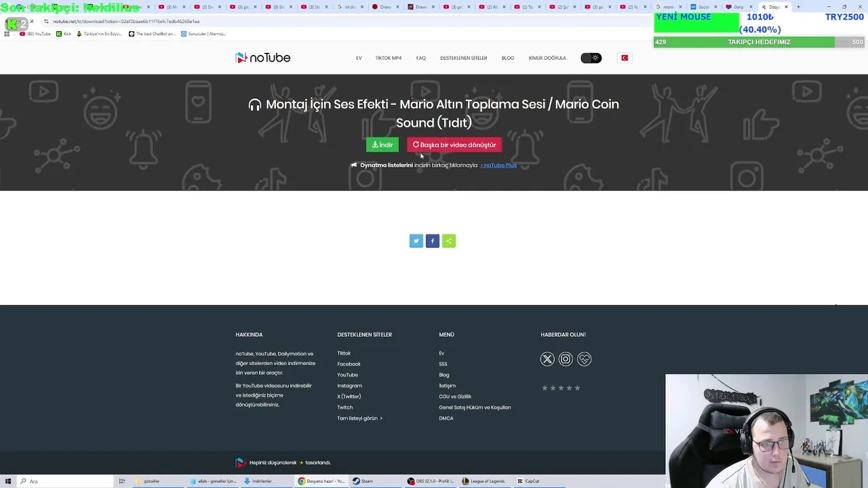The height and width of the screenshot is (488, 868).
Task: Open Blog link in footer menu
Action: coord(444,375)
